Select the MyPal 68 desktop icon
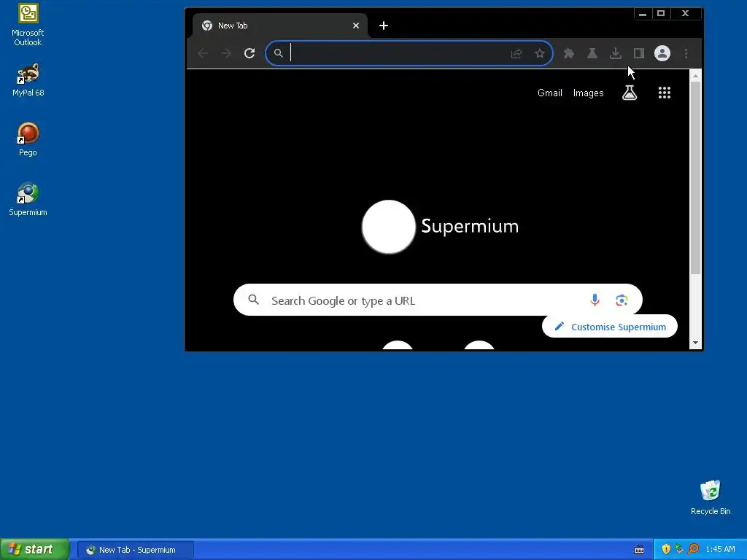Viewport: 747px width, 560px height. coord(28,80)
